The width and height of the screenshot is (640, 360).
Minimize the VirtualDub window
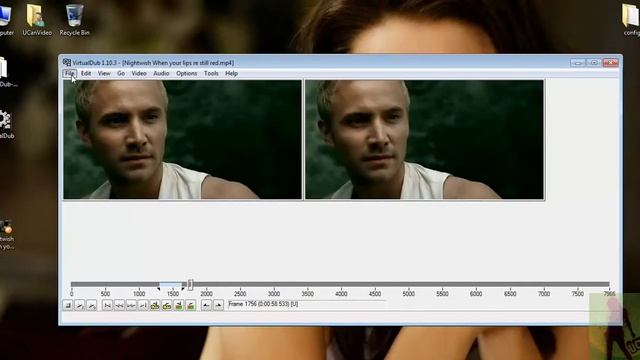pyautogui.click(x=578, y=62)
